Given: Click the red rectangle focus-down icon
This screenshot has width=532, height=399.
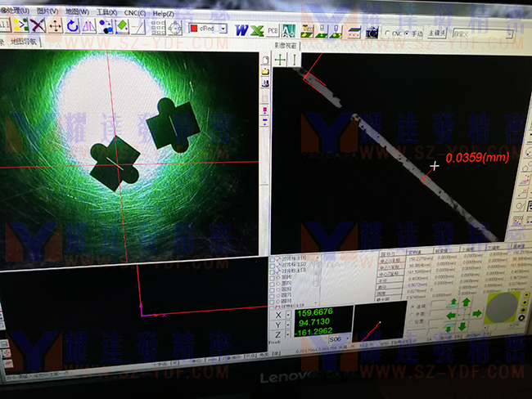Looking at the screenshot, I should tap(265, 110).
